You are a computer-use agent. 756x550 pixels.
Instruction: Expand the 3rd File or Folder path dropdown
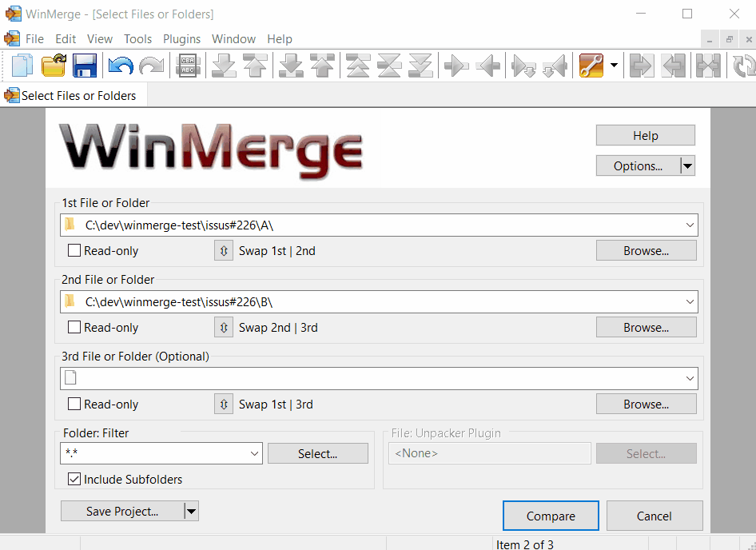coord(690,378)
